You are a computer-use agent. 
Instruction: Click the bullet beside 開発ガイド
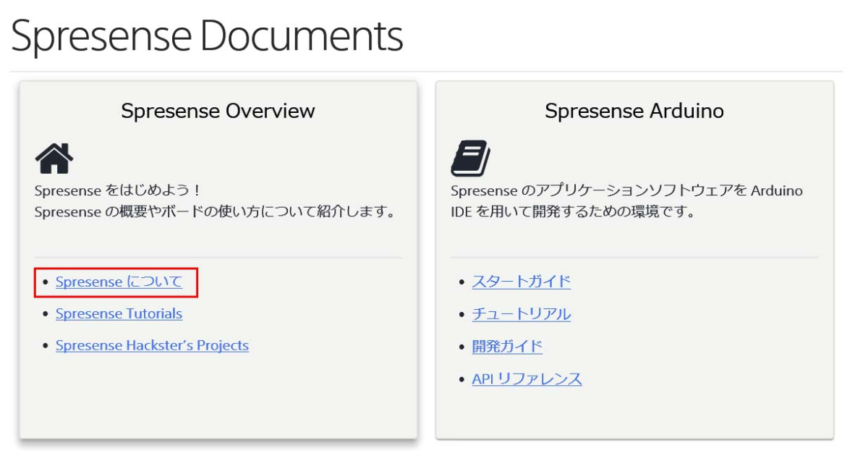[463, 347]
